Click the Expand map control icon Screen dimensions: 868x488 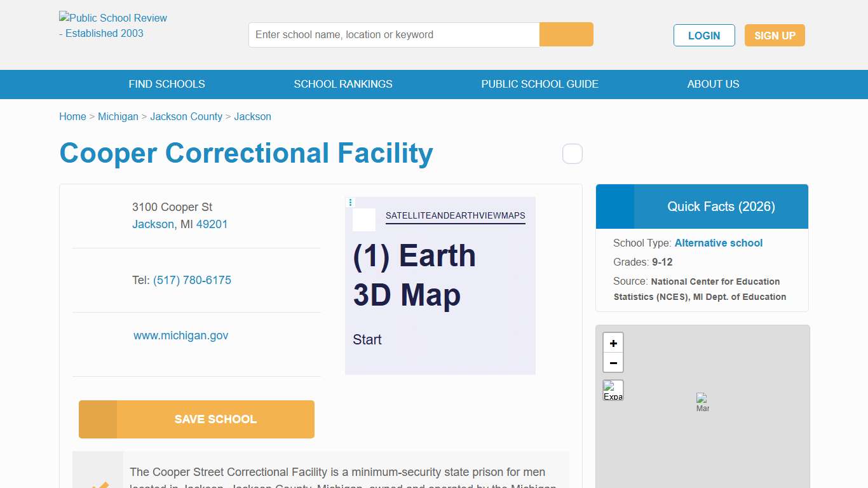pyautogui.click(x=613, y=390)
